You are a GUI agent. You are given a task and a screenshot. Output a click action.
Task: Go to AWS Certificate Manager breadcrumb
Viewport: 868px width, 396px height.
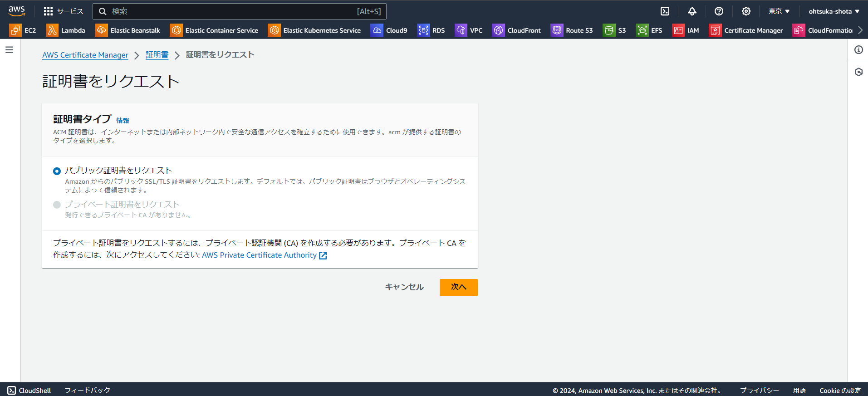coord(85,55)
